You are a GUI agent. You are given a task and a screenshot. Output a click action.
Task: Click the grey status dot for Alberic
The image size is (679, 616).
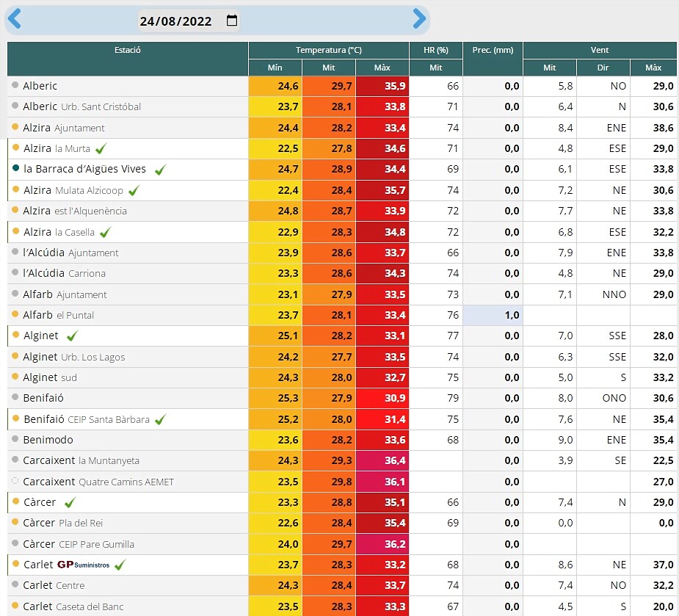coord(15,85)
